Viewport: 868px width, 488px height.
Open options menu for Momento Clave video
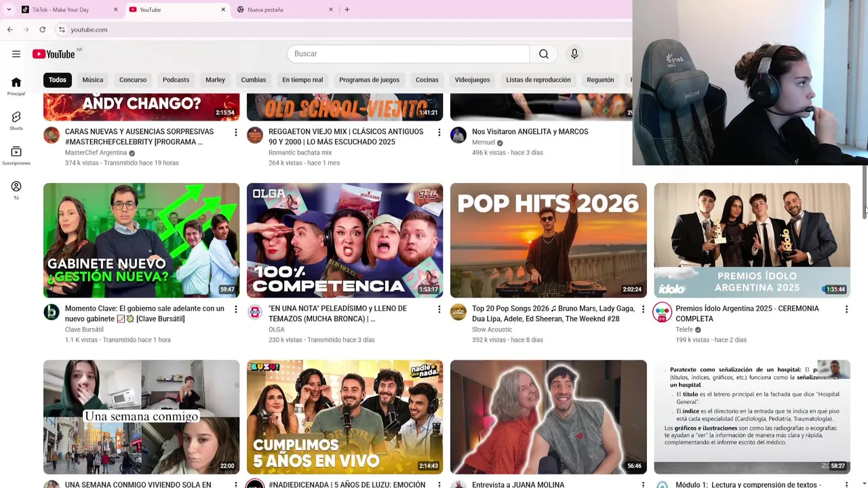[236, 309]
